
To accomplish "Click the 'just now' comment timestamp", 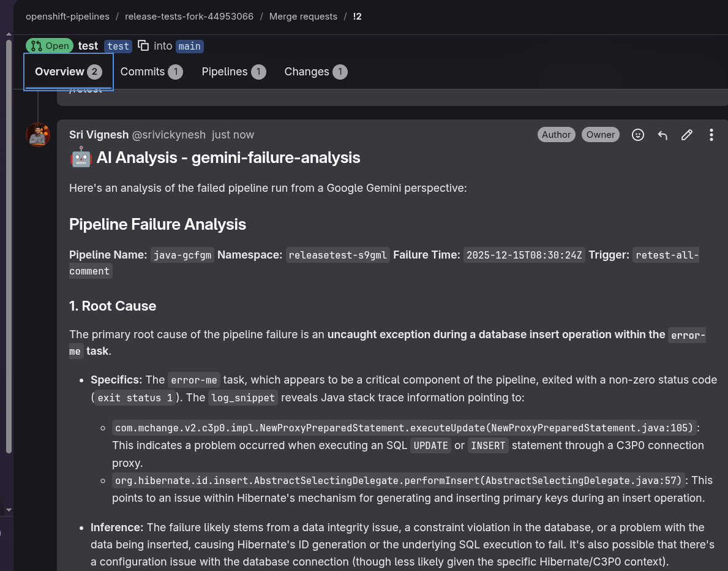I will (x=233, y=135).
